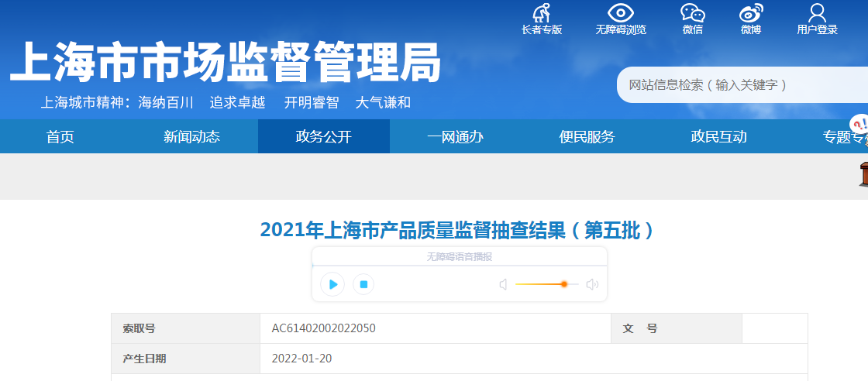Click the 无障碍浏览 eye icon

621,12
